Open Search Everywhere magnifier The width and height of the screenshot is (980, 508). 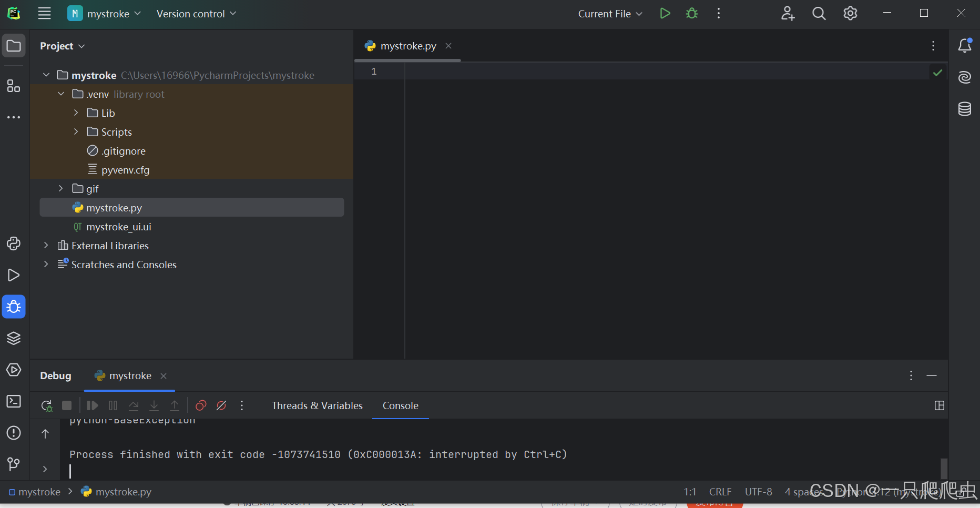pyautogui.click(x=819, y=14)
